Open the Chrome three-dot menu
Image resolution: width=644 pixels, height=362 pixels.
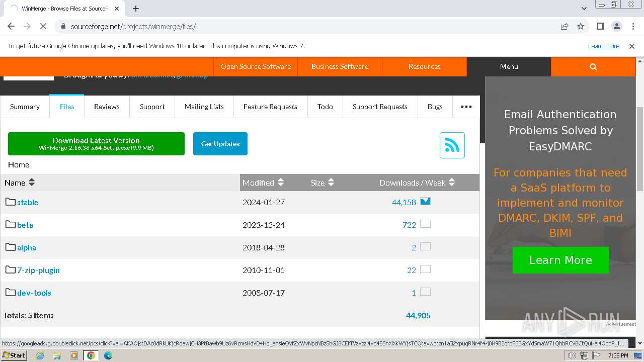(x=632, y=26)
